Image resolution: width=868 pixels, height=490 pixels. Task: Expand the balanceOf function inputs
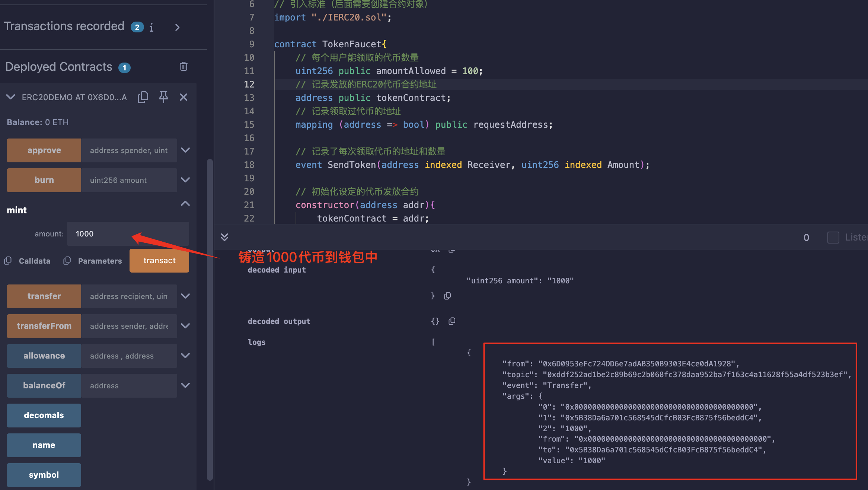pos(185,385)
